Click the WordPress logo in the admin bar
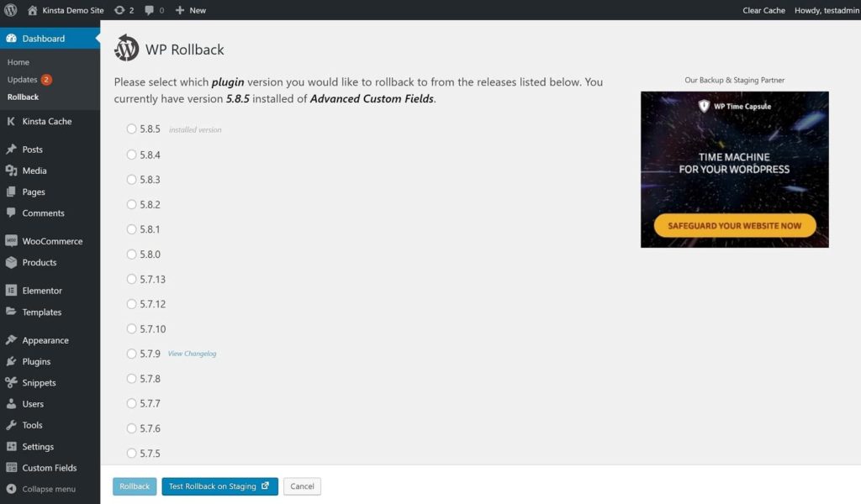Image resolution: width=861 pixels, height=504 pixels. [9, 10]
